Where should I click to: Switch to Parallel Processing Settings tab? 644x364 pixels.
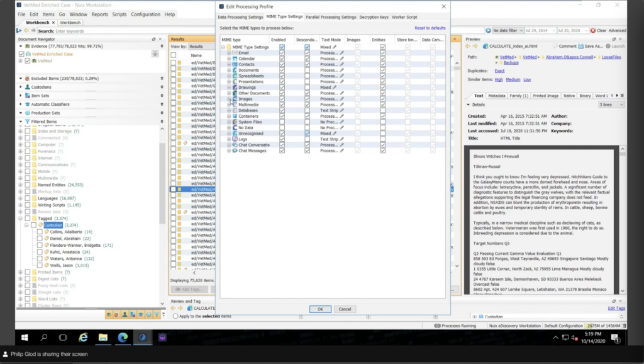click(331, 17)
